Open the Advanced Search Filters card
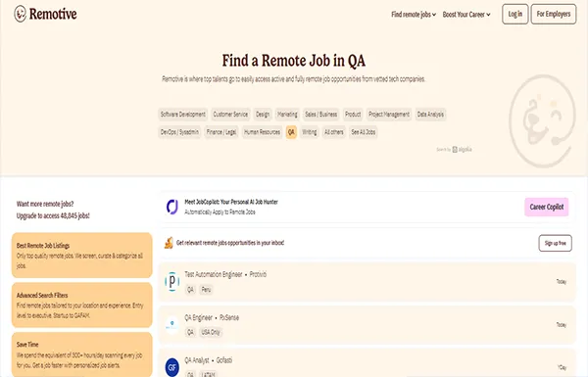This screenshot has width=588, height=377. click(82, 306)
